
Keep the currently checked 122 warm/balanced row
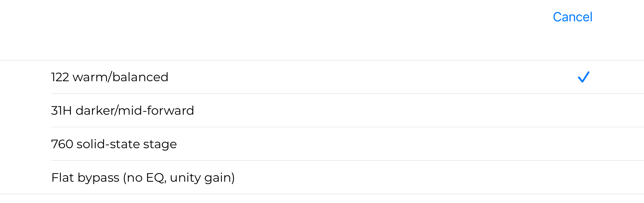pyautogui.click(x=322, y=77)
